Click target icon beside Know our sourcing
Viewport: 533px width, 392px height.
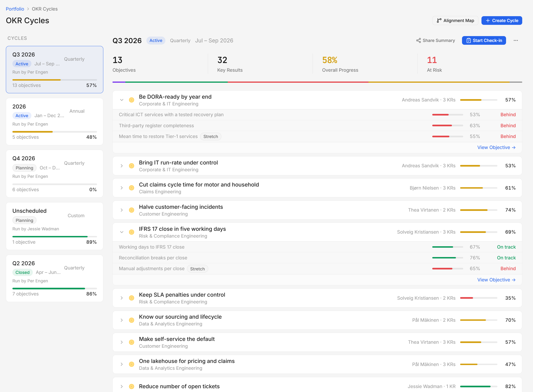click(131, 320)
